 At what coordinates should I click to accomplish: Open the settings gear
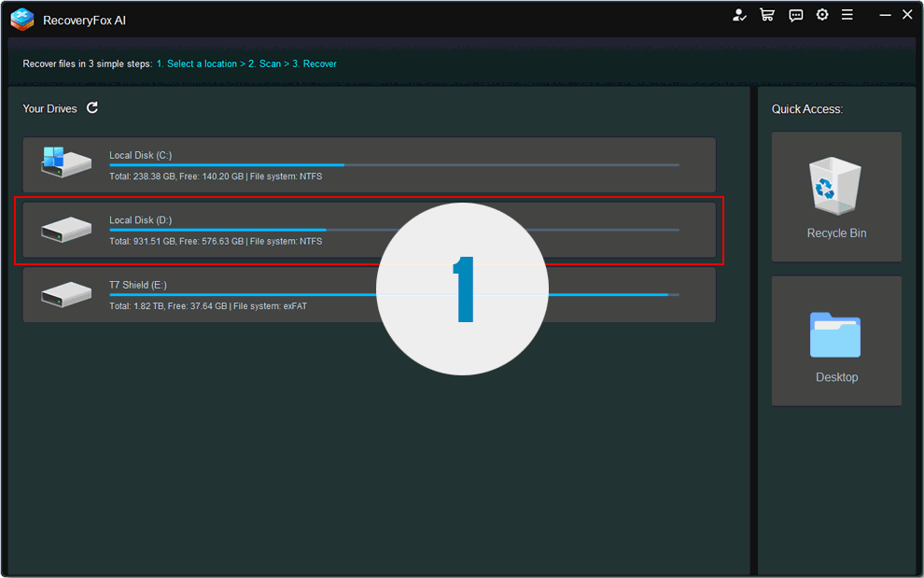(x=822, y=15)
